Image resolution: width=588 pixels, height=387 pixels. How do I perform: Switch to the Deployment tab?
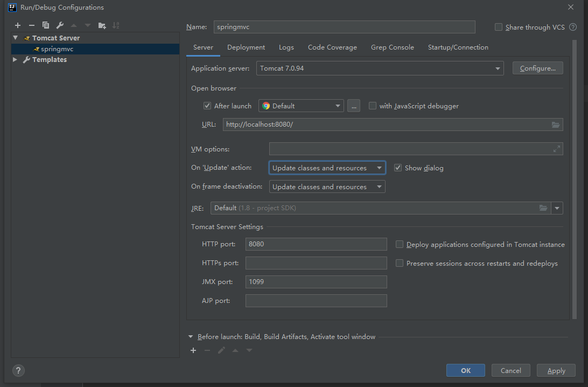[246, 47]
